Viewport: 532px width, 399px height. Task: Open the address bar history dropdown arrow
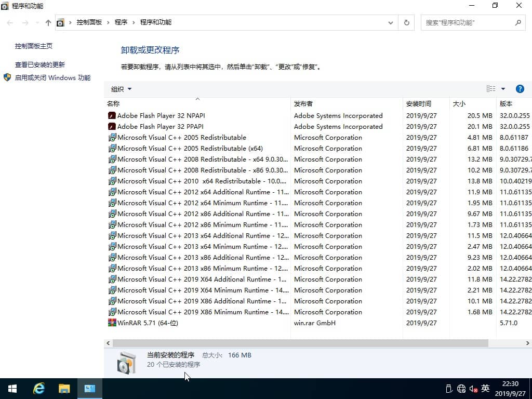coord(391,22)
